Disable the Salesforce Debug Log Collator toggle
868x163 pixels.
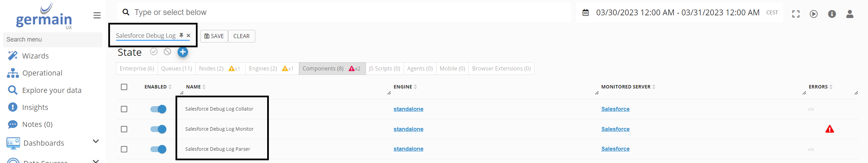tap(158, 109)
